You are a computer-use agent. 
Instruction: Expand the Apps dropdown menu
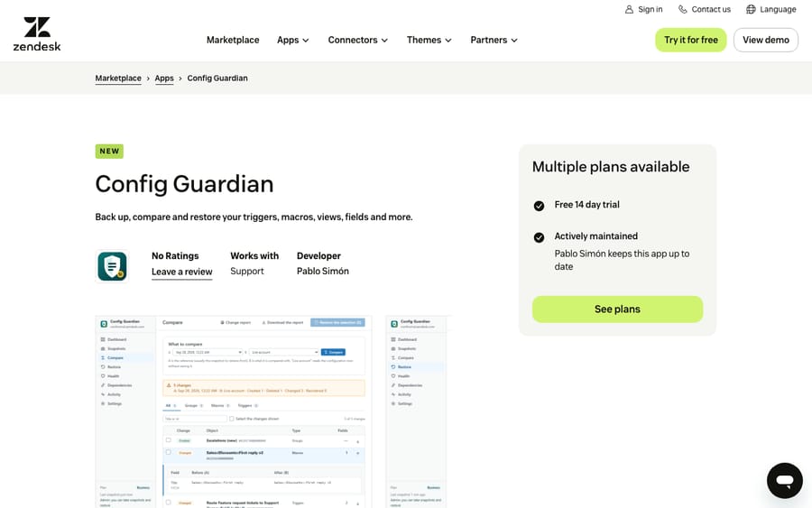(293, 40)
